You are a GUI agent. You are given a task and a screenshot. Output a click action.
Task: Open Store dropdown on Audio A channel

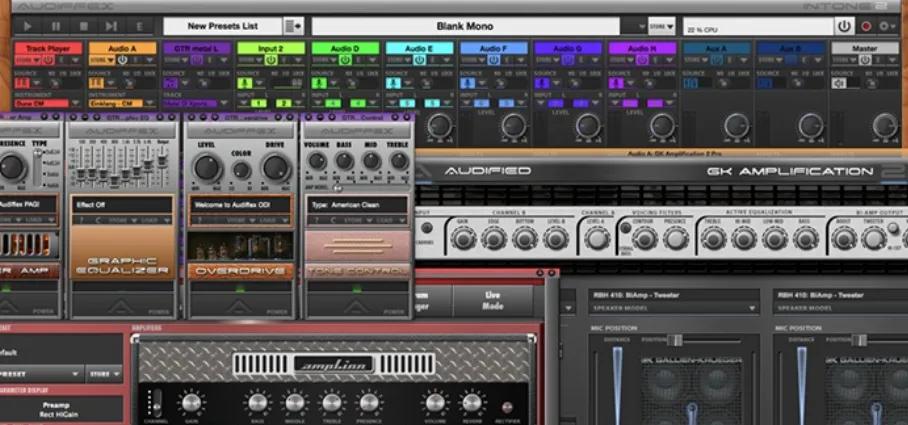pyautogui.click(x=102, y=60)
